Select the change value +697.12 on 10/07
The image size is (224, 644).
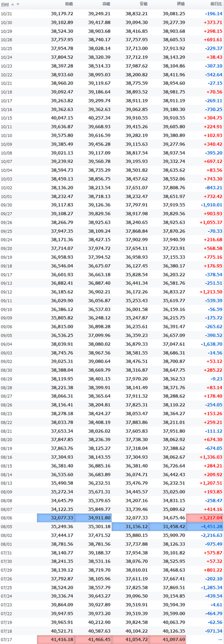click(x=212, y=162)
